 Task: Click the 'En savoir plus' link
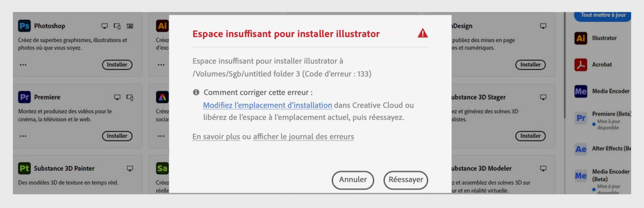[x=216, y=136]
